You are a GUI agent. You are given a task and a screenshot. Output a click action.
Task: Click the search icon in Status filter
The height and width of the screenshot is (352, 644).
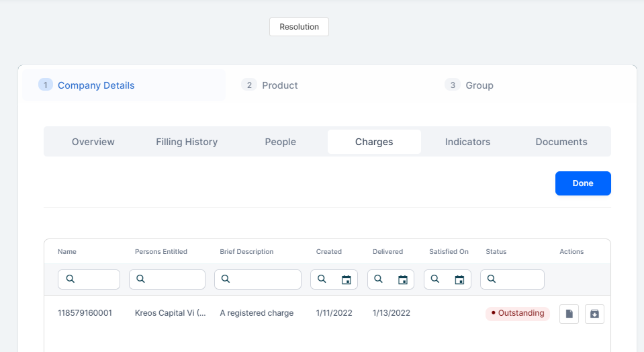click(x=492, y=279)
